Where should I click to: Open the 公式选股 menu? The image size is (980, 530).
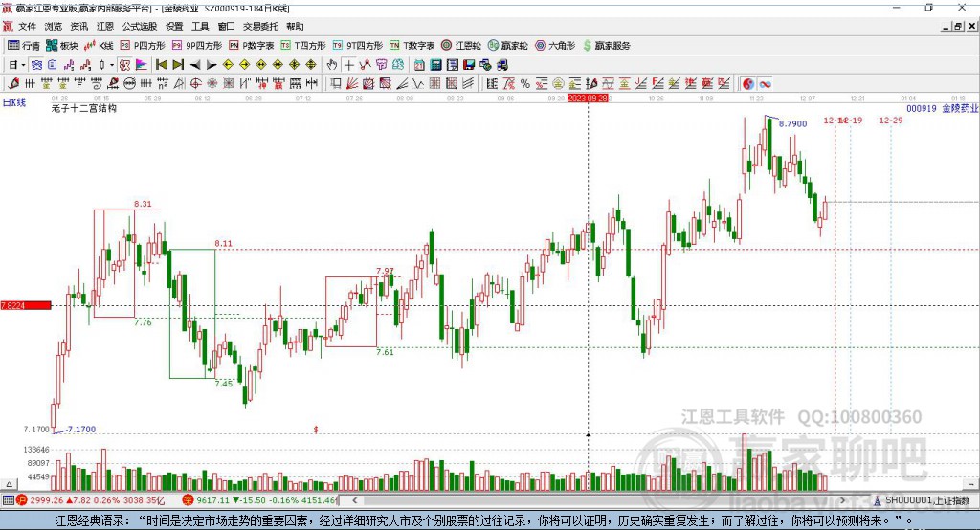(x=140, y=26)
